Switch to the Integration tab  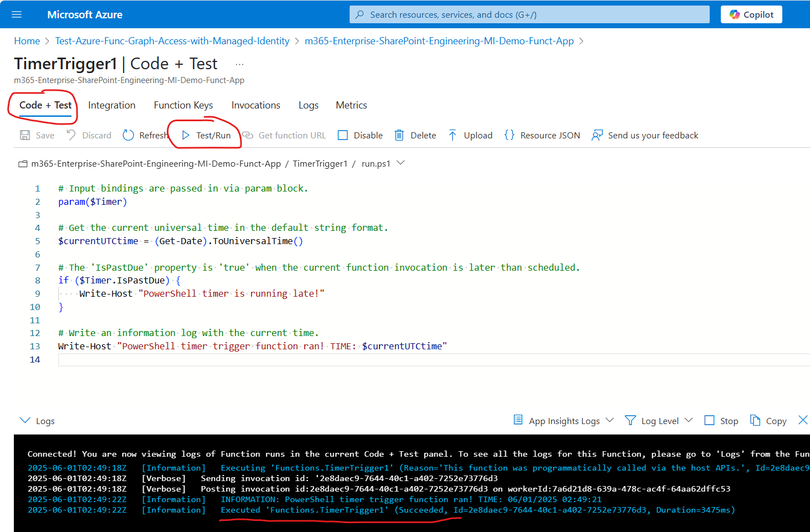tap(111, 105)
